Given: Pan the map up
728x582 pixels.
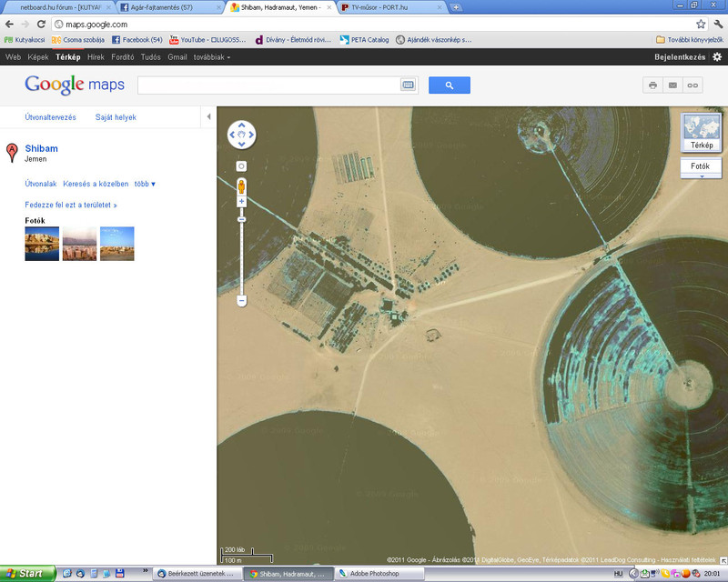Looking at the screenshot, I should click(x=241, y=125).
